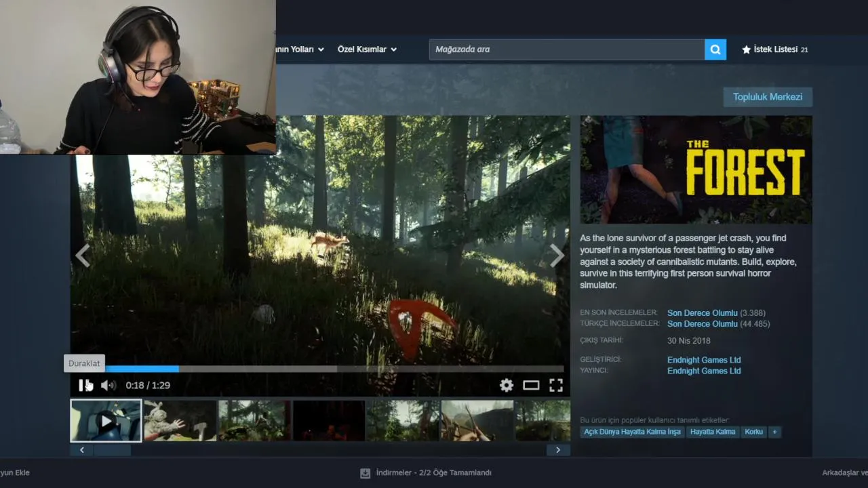The image size is (868, 488).
Task: Select the first trailer thumbnail with play icon
Action: (106, 421)
